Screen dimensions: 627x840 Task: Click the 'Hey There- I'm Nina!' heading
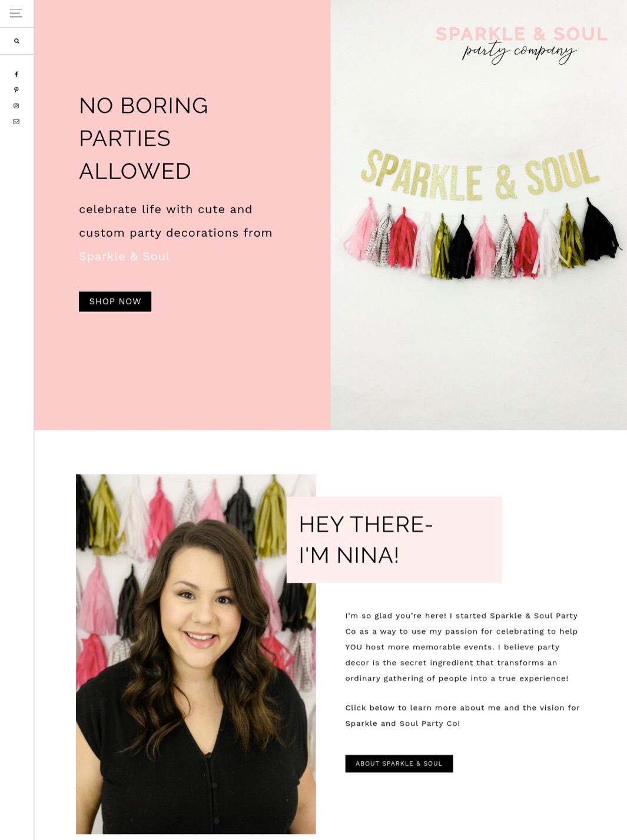coord(366,540)
